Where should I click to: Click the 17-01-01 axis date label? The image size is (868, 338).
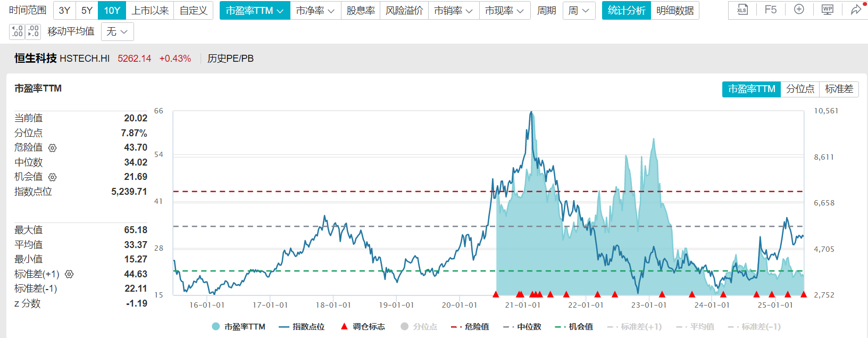point(270,305)
